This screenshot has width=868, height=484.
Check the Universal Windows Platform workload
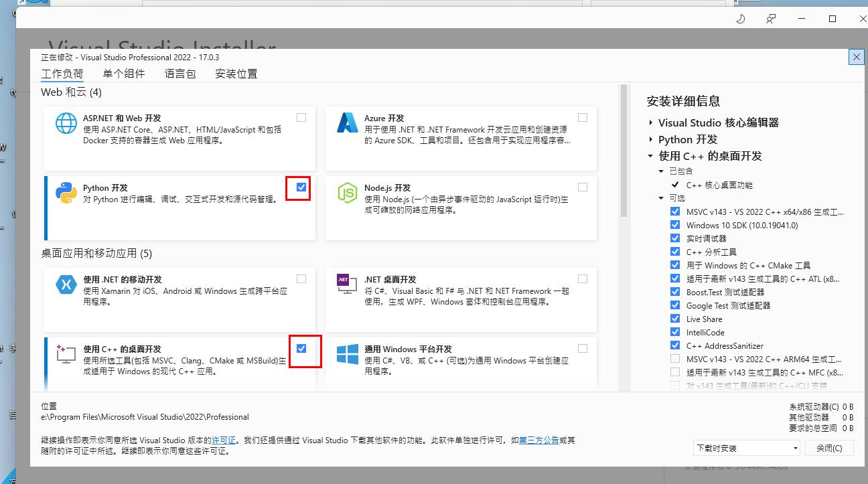click(583, 348)
